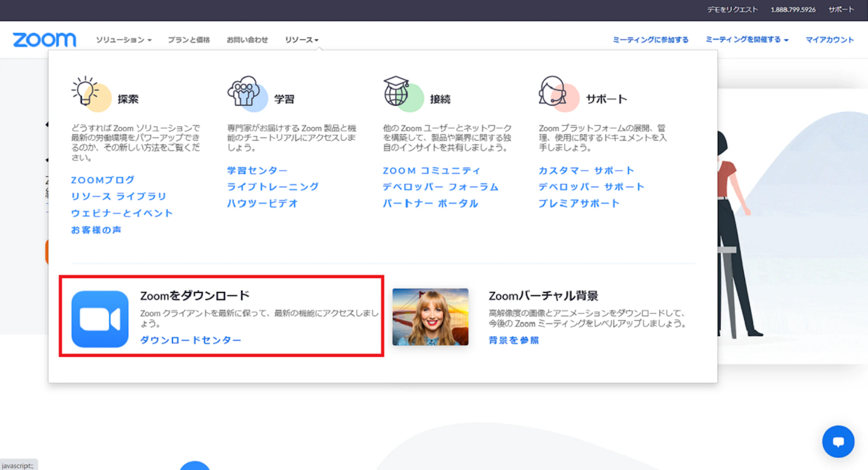868x470 pixels.
Task: Click the 学習 cloud people icon
Action: (246, 93)
